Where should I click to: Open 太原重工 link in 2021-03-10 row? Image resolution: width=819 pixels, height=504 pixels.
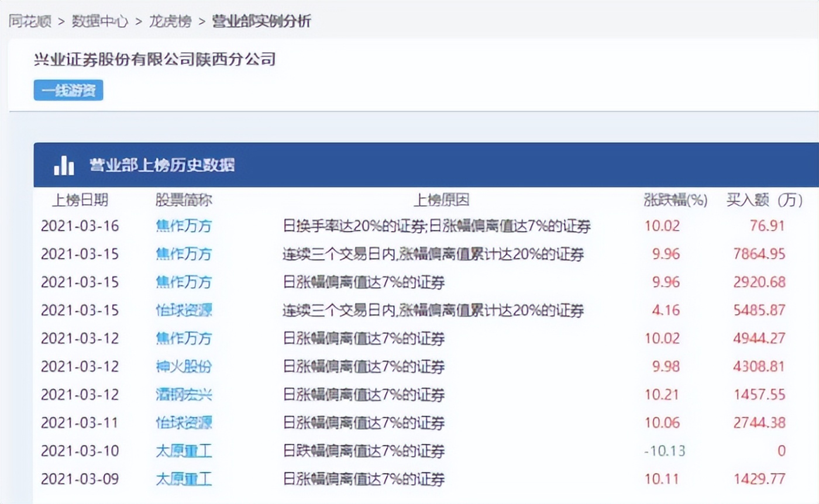click(x=184, y=451)
